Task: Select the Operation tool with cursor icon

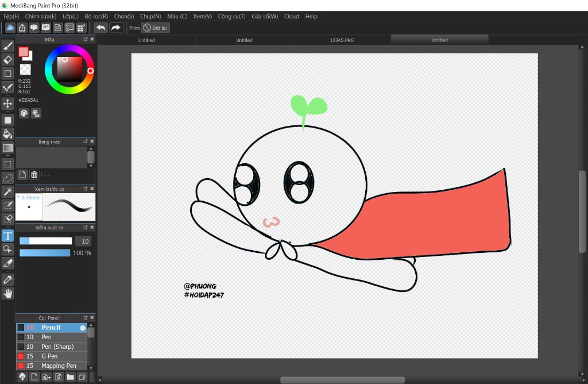Action: coord(7,249)
